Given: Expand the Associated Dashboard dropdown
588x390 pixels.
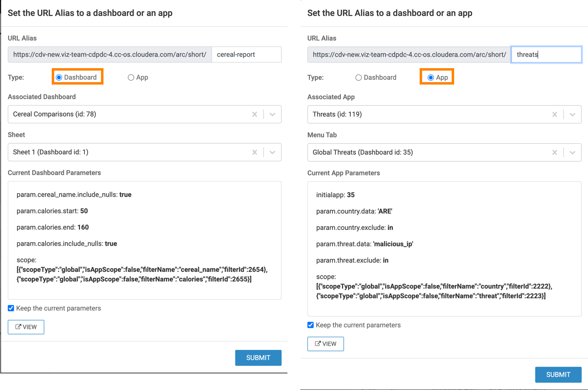Looking at the screenshot, I should click(272, 115).
